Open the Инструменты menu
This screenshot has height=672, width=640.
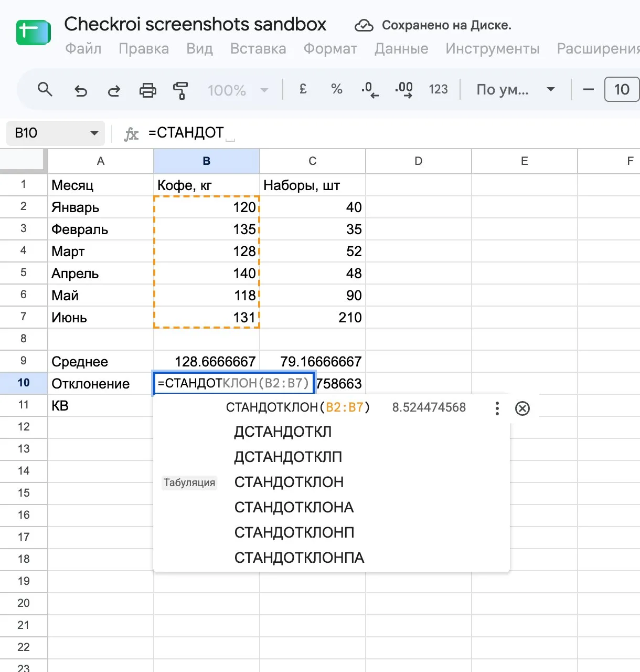[x=493, y=49]
